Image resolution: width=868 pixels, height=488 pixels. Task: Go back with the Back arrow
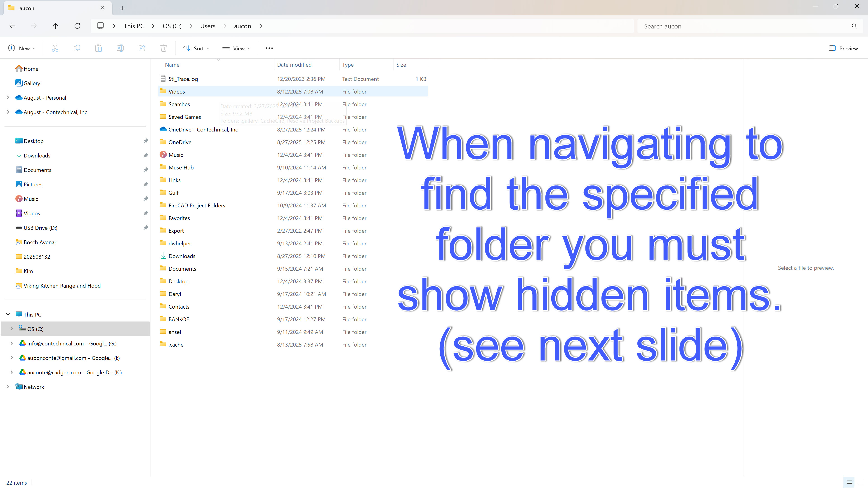pyautogui.click(x=12, y=26)
